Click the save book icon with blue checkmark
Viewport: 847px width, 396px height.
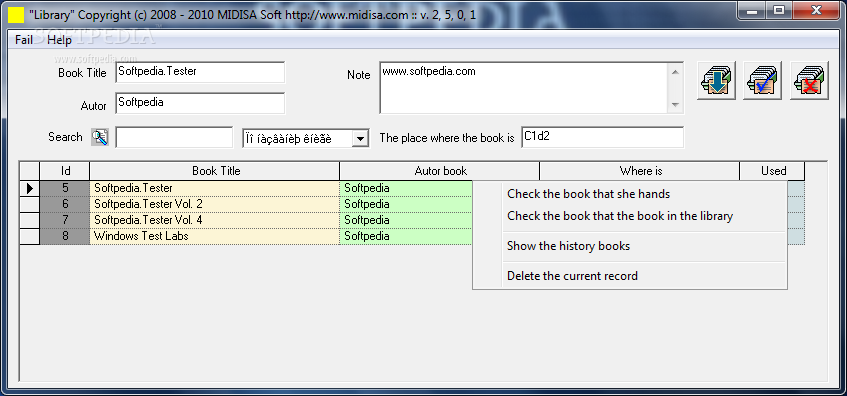[x=763, y=80]
